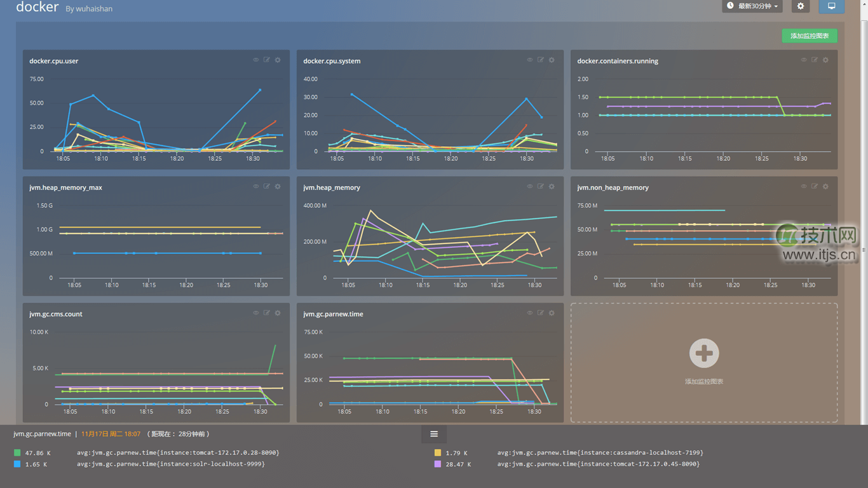Click the 1.79 K legend value
Image resolution: width=868 pixels, height=488 pixels.
tap(457, 453)
